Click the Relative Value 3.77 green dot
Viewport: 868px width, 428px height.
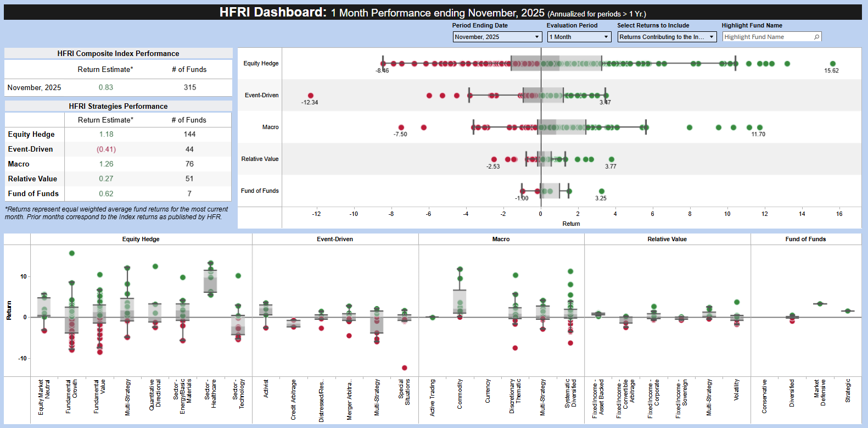pyautogui.click(x=612, y=159)
